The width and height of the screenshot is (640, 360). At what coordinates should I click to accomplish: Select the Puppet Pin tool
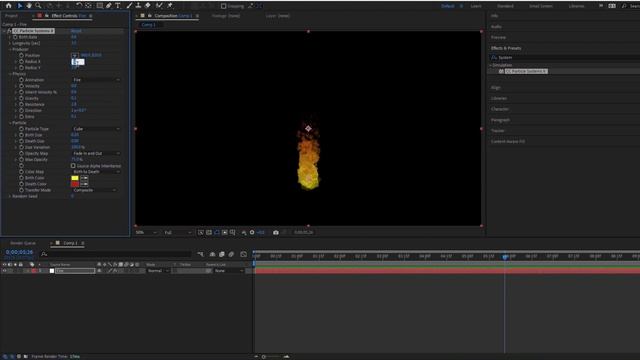[169, 6]
